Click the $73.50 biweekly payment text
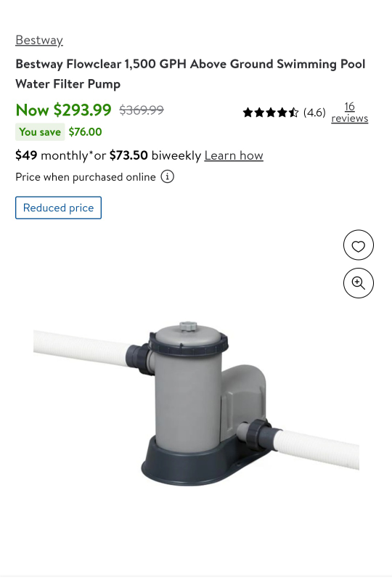 tap(155, 155)
